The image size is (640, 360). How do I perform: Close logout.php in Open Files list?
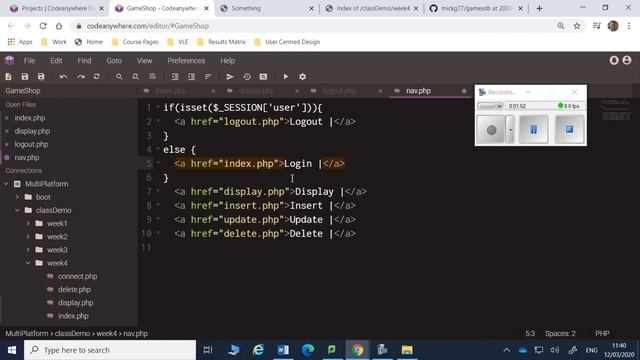[x=7, y=144]
